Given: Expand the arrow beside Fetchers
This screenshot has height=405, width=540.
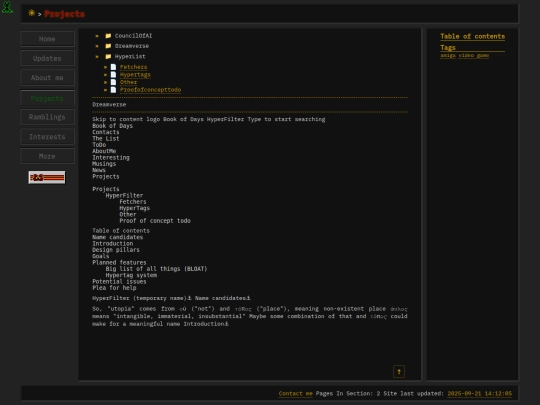Looking at the screenshot, I should (x=106, y=67).
